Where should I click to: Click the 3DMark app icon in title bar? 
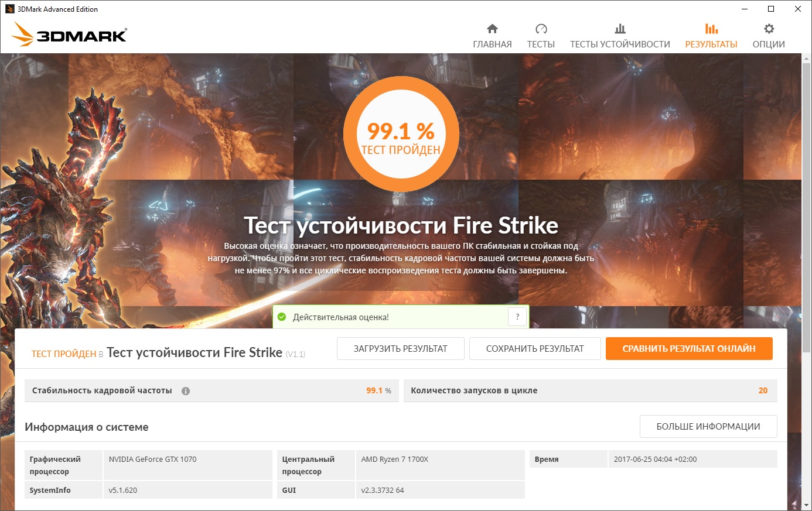[x=9, y=9]
